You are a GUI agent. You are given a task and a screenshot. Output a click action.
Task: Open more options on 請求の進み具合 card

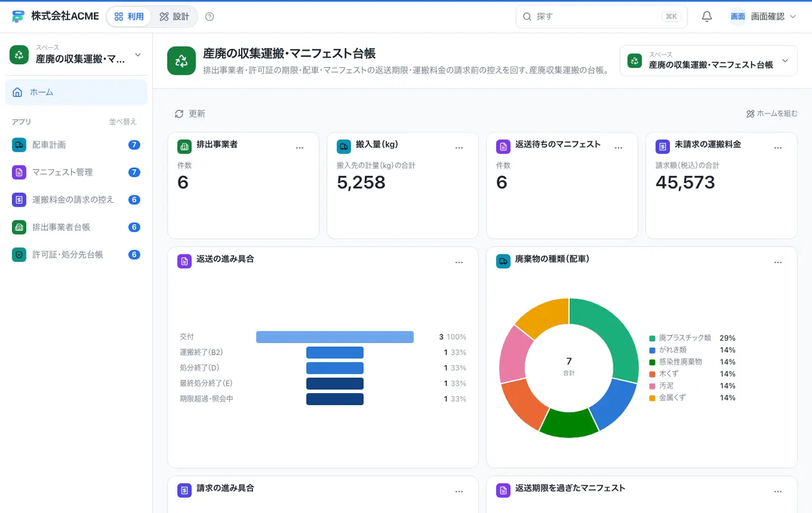tap(459, 492)
